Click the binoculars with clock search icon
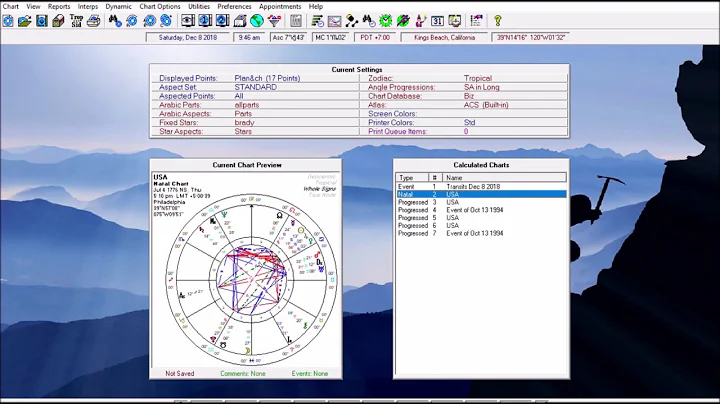 pyautogui.click(x=369, y=21)
